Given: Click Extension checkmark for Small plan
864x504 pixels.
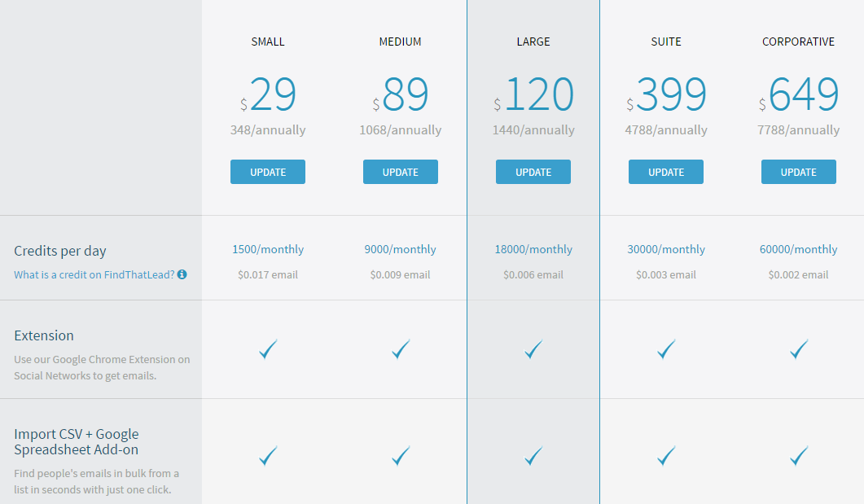Looking at the screenshot, I should click(268, 348).
